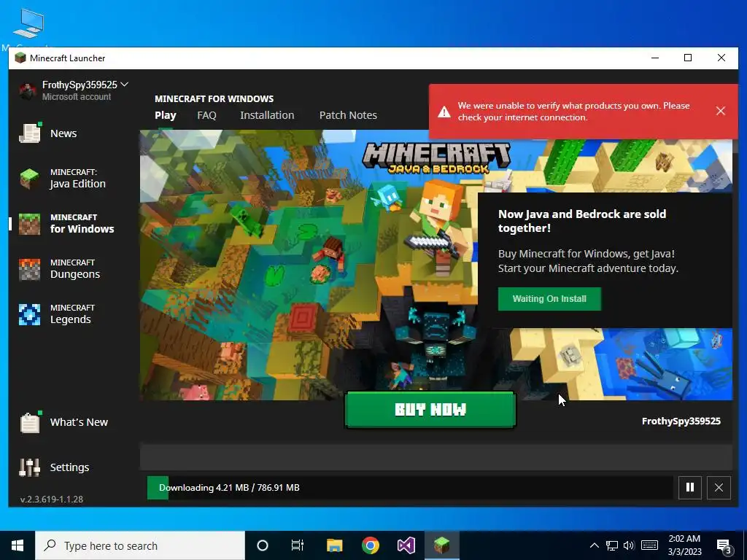
Task: Maximize the Minecraft Launcher window
Action: (688, 58)
